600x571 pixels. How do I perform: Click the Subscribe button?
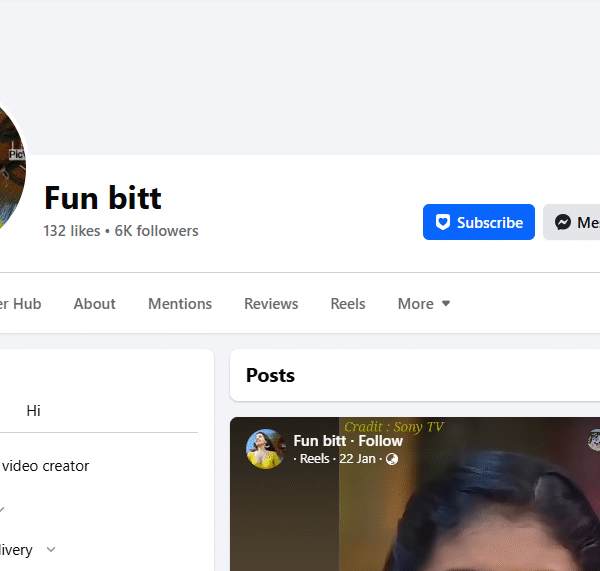479,222
